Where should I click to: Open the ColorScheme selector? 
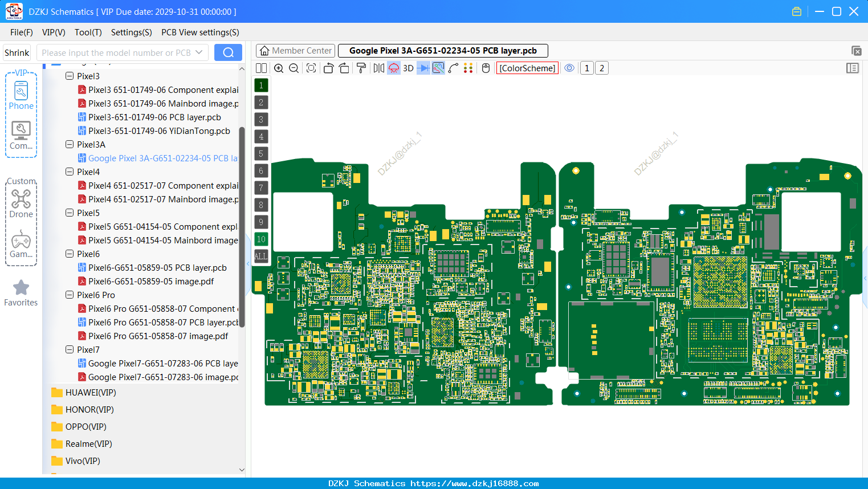point(527,68)
